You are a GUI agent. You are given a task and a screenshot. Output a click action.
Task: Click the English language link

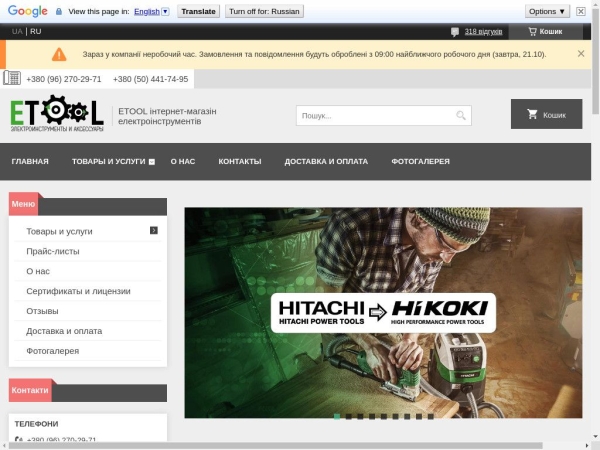click(147, 11)
